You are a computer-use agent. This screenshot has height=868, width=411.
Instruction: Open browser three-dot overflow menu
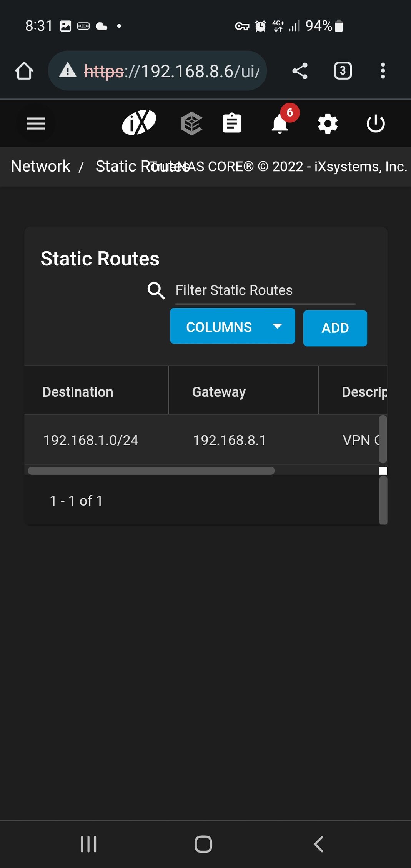(x=383, y=71)
